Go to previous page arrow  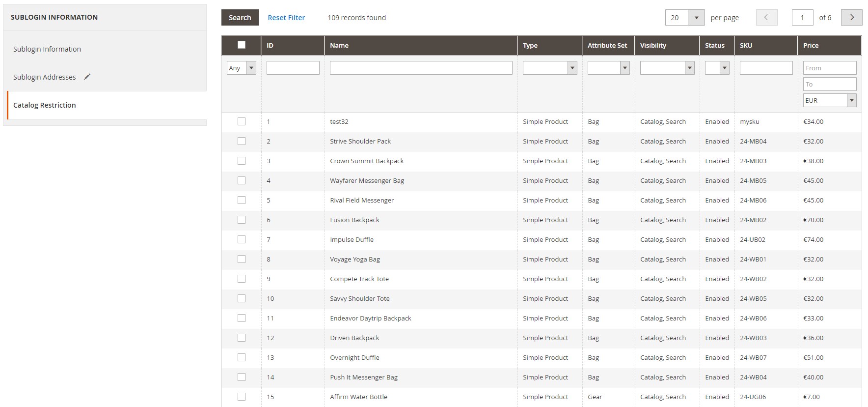766,18
